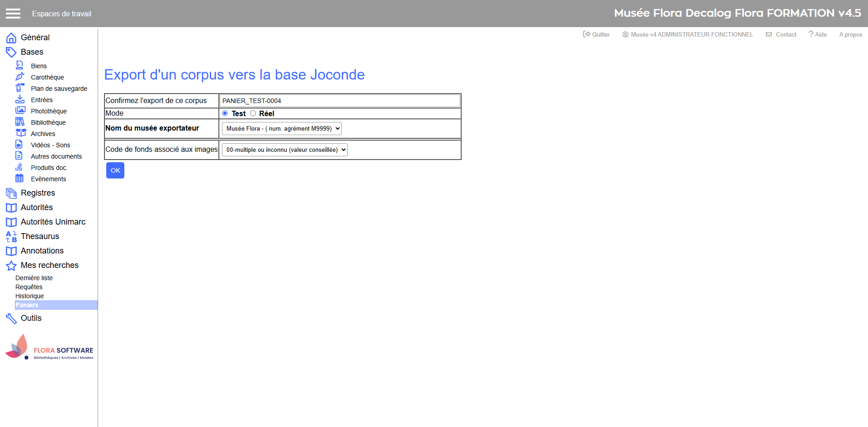Open the Aide help link
The height and width of the screenshot is (427, 868).
818,34
